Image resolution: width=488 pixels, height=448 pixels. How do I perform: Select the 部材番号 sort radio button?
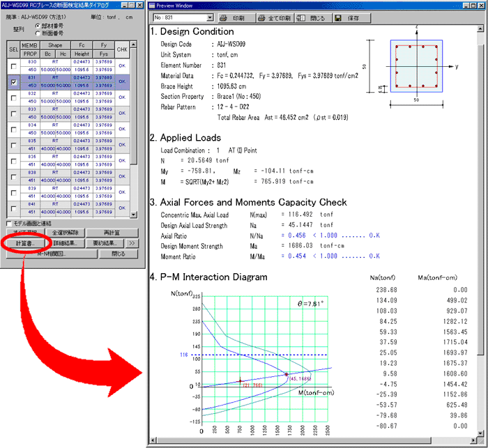(x=38, y=26)
